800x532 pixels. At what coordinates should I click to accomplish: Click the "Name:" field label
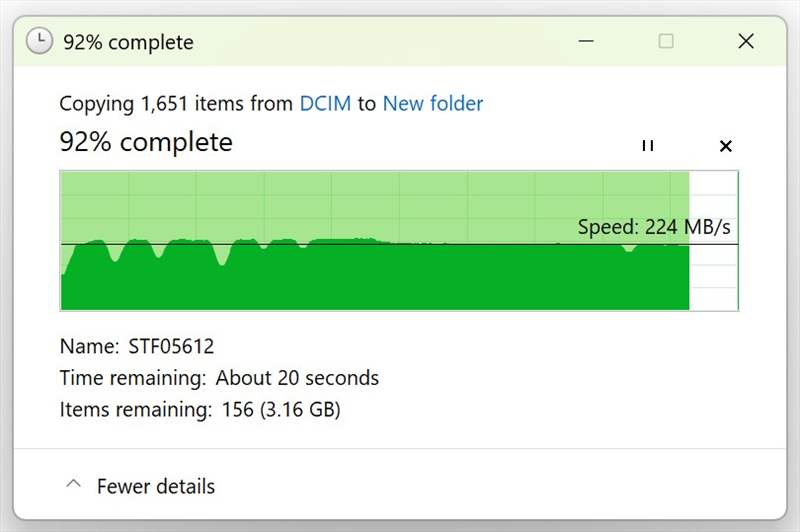point(89,347)
